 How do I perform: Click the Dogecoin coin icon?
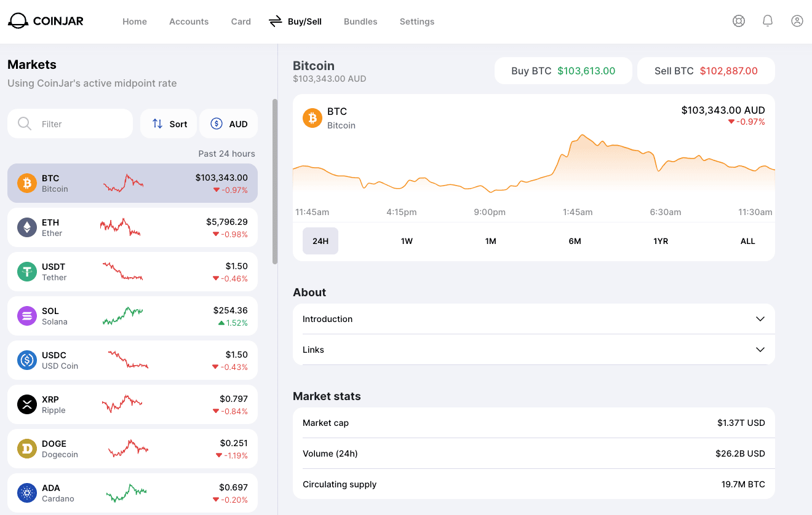point(27,449)
